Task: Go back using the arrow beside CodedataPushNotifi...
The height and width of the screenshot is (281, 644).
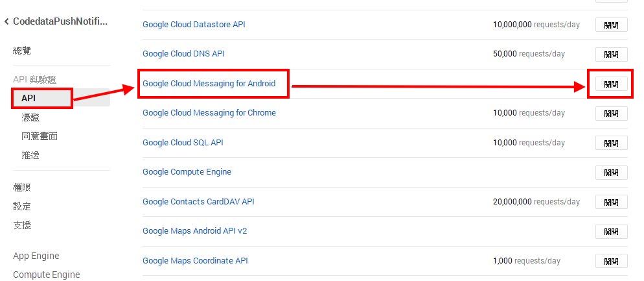Action: pos(6,21)
